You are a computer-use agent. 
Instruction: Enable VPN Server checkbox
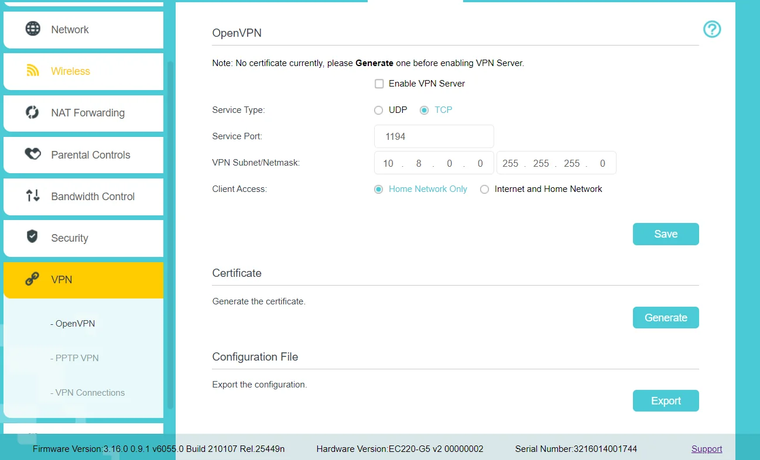point(379,84)
